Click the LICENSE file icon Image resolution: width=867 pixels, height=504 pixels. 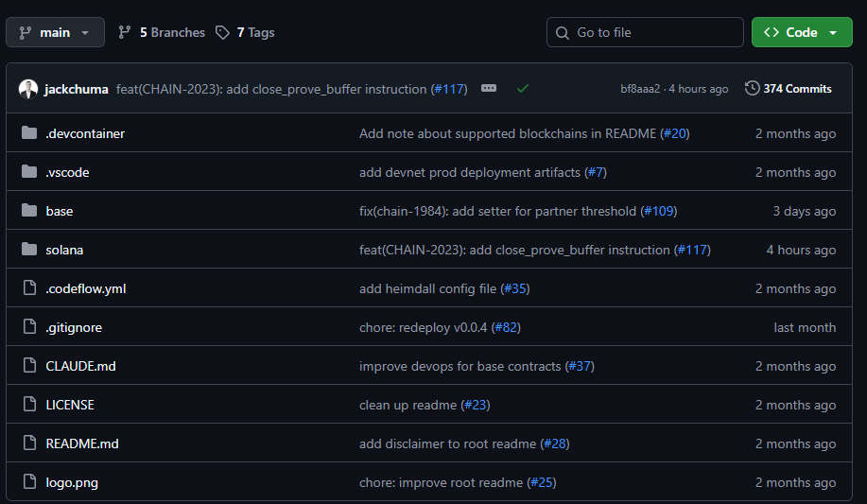pos(30,405)
